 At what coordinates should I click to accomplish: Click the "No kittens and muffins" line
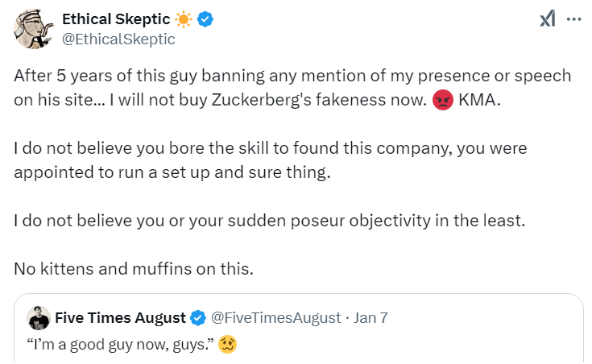click(x=133, y=269)
